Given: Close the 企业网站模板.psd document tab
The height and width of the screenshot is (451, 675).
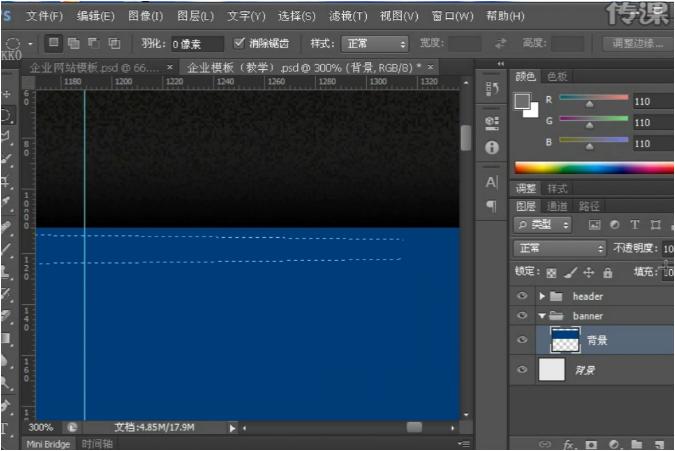Looking at the screenshot, I should (170, 67).
